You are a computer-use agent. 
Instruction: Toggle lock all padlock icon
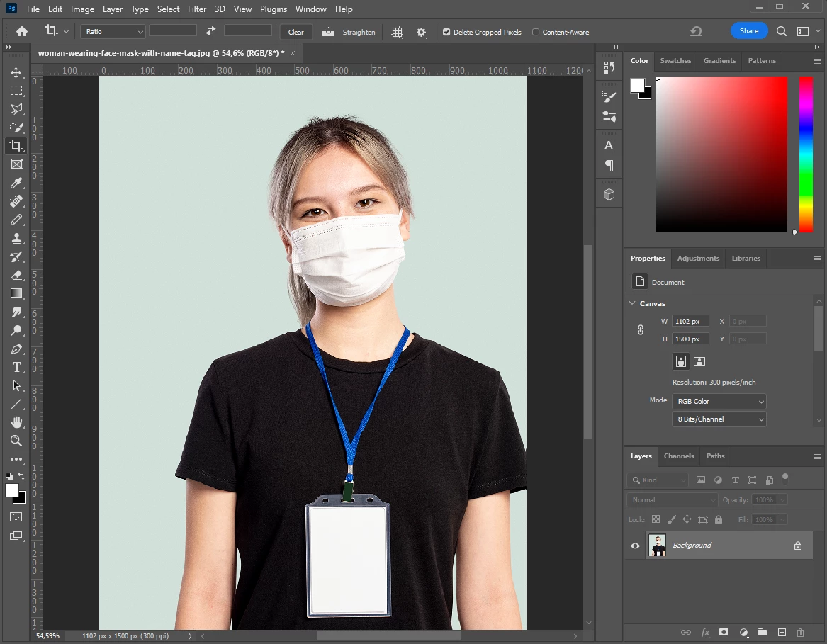(x=719, y=519)
